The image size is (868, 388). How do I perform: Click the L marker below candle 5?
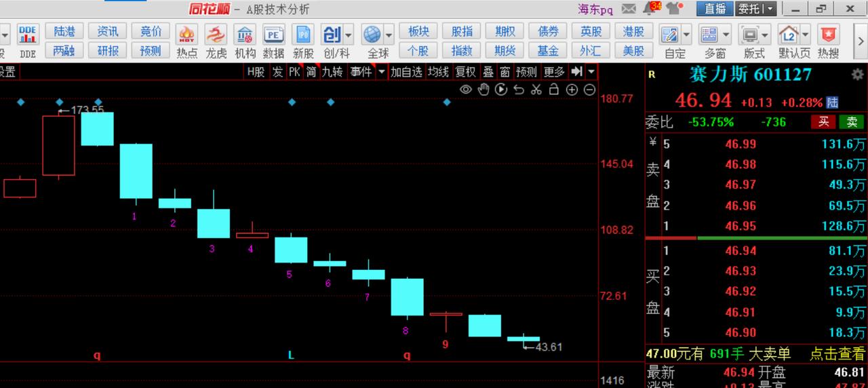click(291, 355)
